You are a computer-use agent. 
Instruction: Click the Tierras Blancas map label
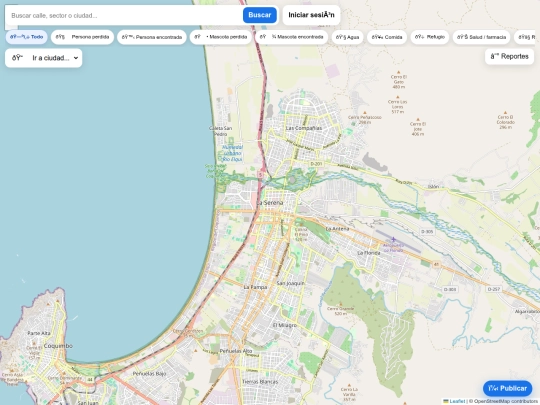pos(260,382)
